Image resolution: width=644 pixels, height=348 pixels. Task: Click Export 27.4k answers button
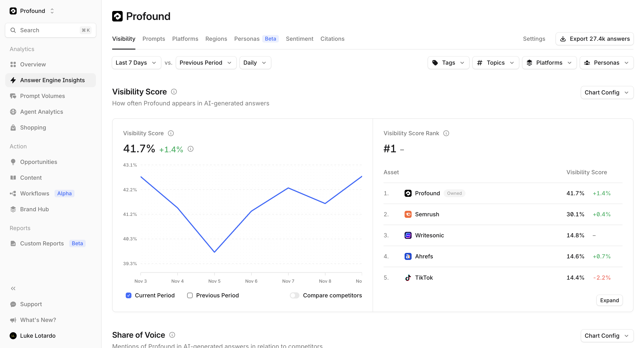[x=594, y=39]
